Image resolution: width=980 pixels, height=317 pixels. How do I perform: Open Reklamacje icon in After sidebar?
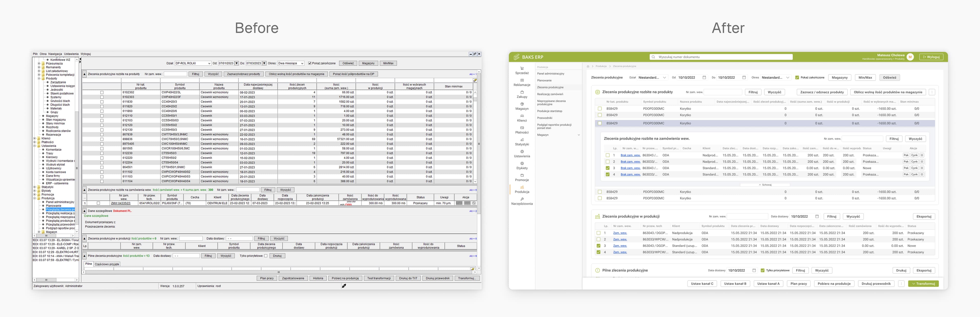point(522,80)
